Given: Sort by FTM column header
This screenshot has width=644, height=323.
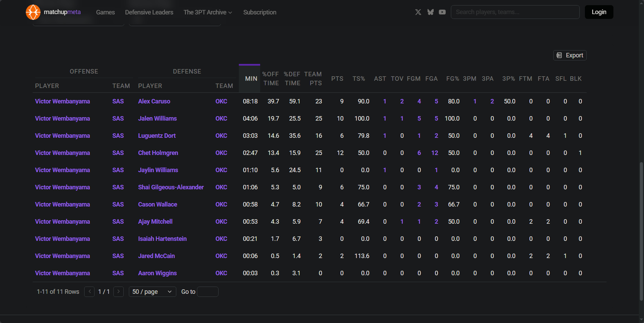Looking at the screenshot, I should (526, 79).
